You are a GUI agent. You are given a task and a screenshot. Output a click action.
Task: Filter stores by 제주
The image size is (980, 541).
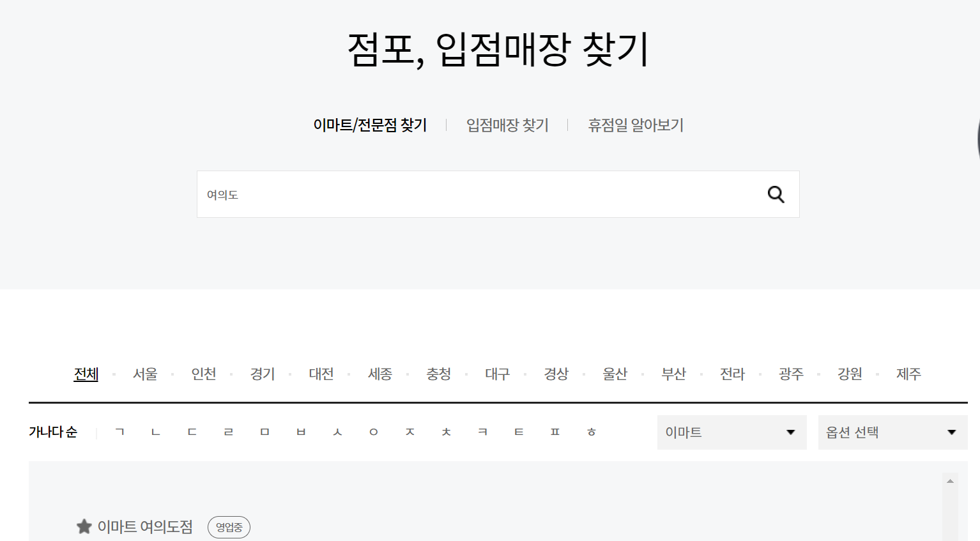pos(908,374)
